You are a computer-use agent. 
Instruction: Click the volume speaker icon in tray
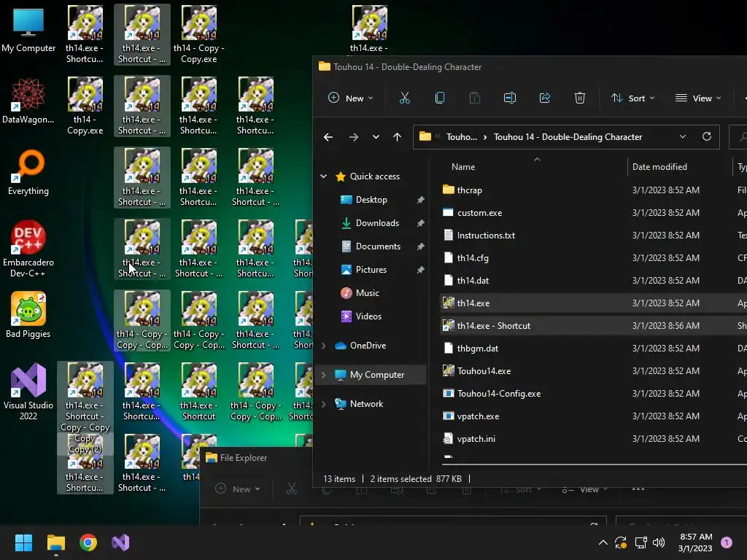click(x=659, y=542)
